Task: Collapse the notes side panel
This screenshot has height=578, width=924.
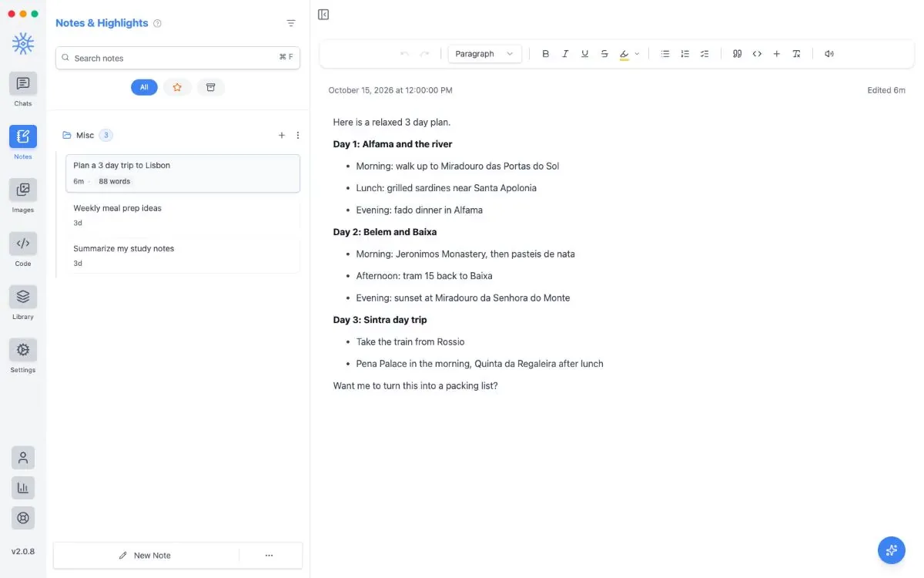Action: (x=323, y=15)
